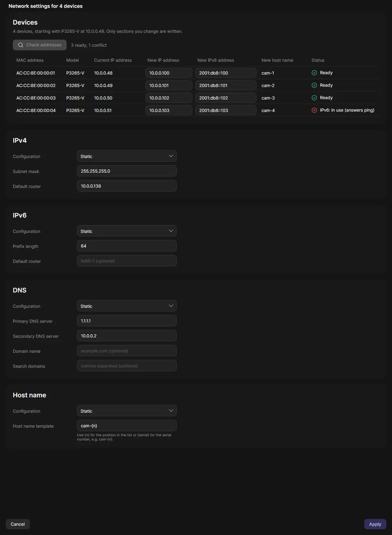This screenshot has width=392, height=535.
Task: Click host name cam-3
Action: pyautogui.click(x=268, y=98)
